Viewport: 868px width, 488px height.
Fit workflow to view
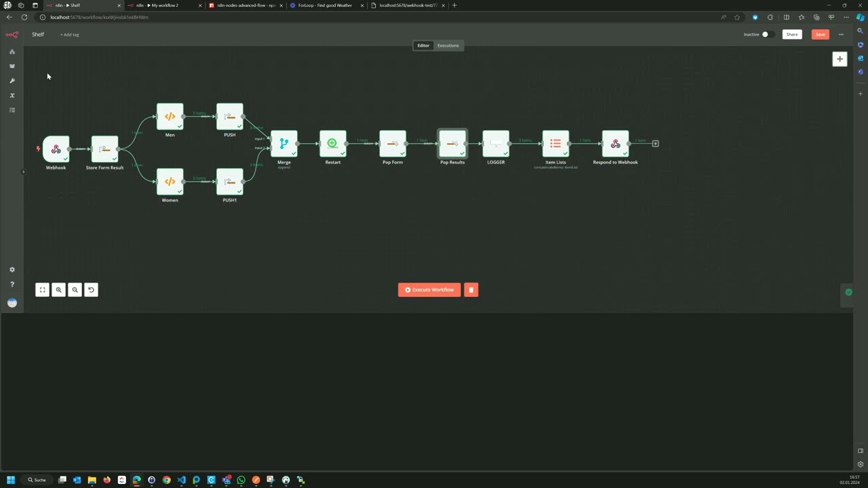[42, 290]
